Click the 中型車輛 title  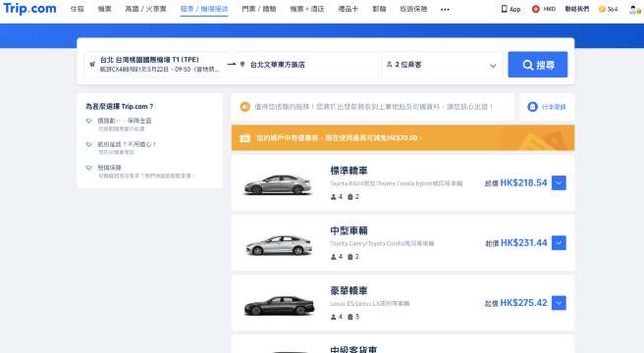[349, 230]
